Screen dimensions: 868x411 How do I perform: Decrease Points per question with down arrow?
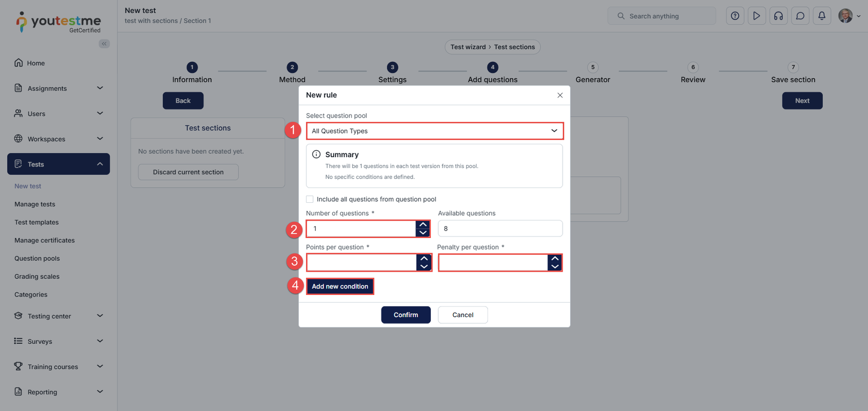point(424,266)
